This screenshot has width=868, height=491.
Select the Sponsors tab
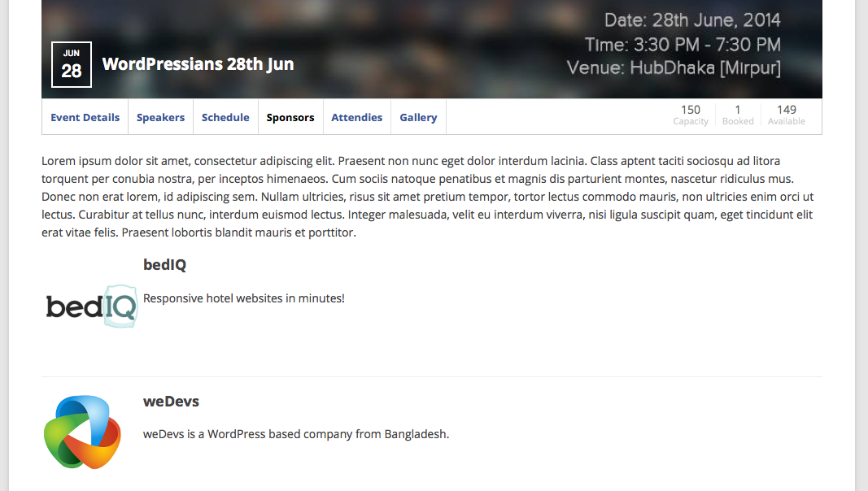pos(290,117)
